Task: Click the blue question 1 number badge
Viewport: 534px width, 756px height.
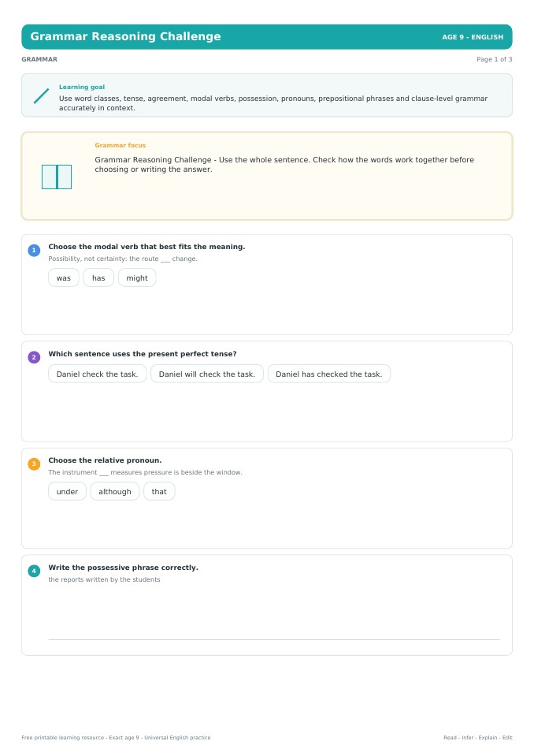Action: click(34, 250)
